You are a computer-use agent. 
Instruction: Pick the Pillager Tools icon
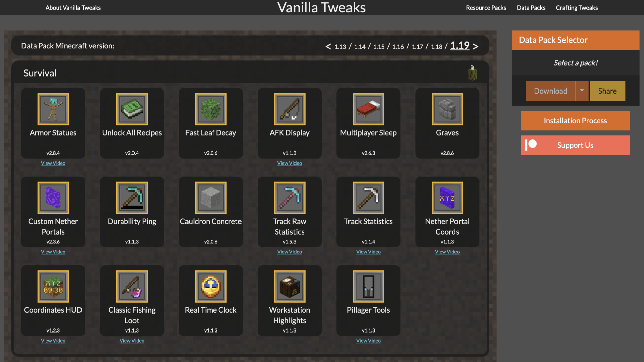368,287
